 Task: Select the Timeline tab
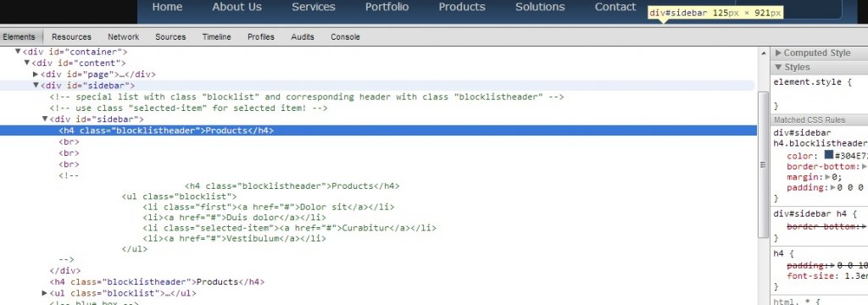click(x=216, y=37)
